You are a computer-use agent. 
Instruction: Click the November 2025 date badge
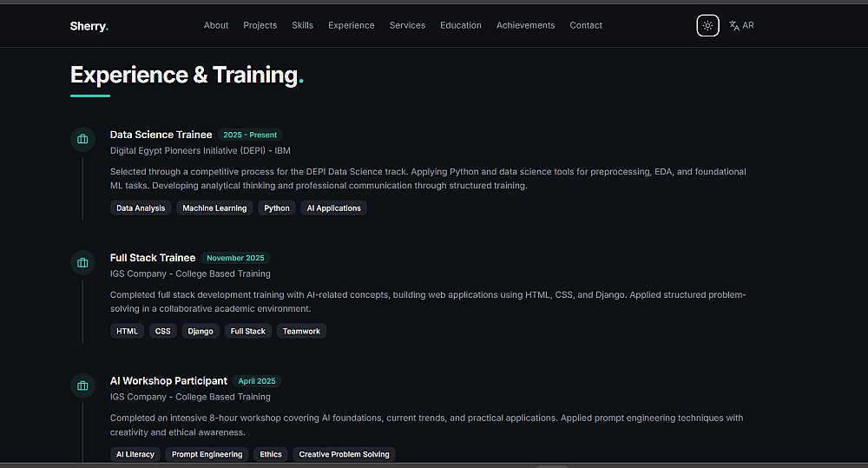point(235,258)
